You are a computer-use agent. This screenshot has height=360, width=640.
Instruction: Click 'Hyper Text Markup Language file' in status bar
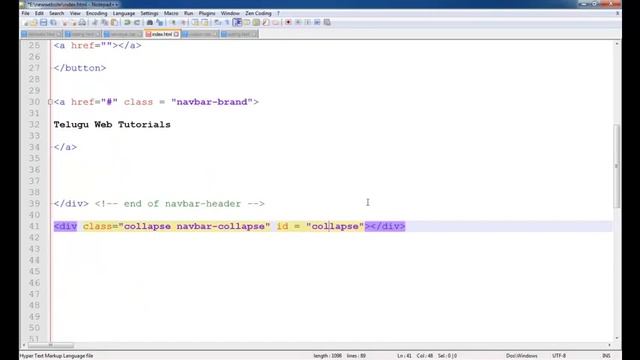tap(56, 356)
